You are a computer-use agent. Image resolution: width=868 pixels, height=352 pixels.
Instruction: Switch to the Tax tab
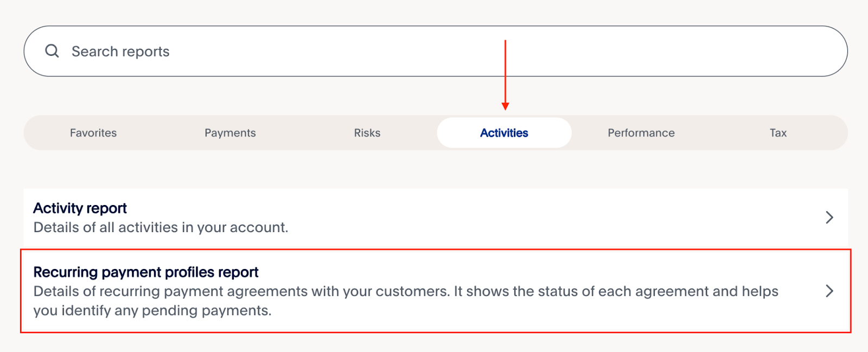(778, 133)
